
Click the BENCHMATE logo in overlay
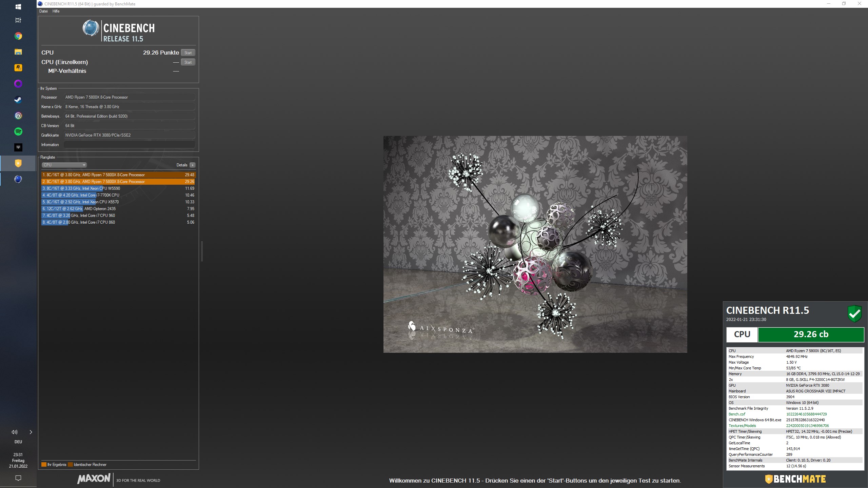pyautogui.click(x=795, y=479)
